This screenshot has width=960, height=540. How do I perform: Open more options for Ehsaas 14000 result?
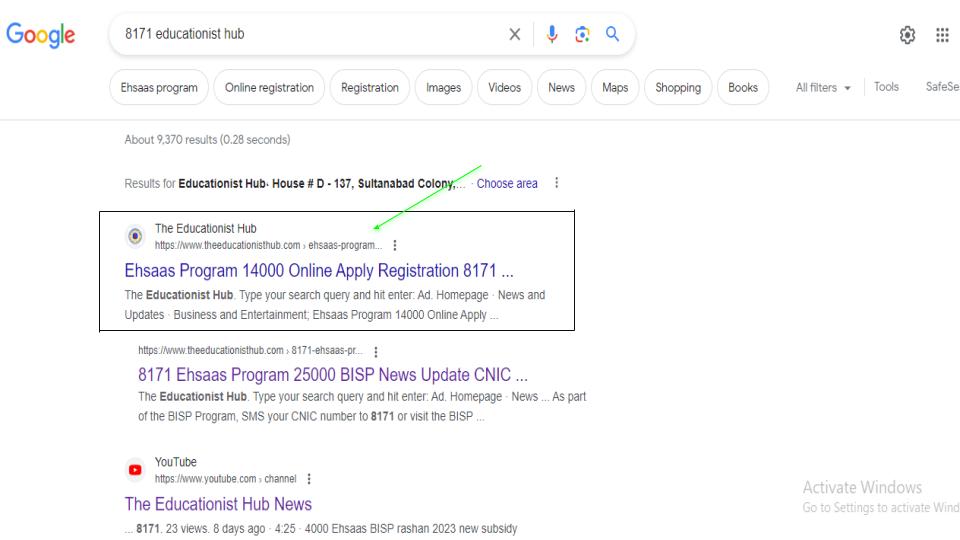point(396,244)
